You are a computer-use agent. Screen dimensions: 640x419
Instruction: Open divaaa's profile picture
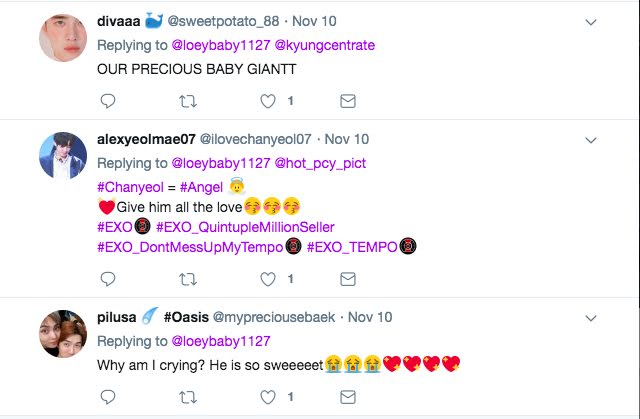[62, 38]
